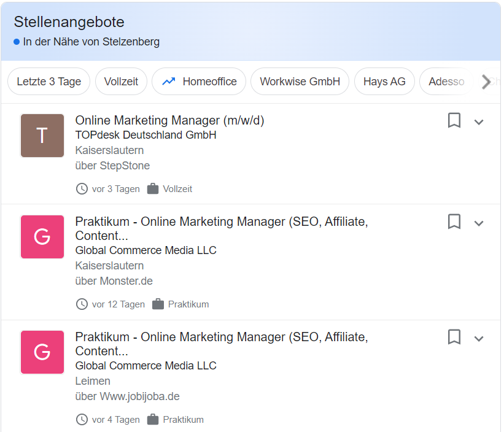Click the 'Stellenangebote' heading
This screenshot has width=504, height=432.
click(69, 22)
